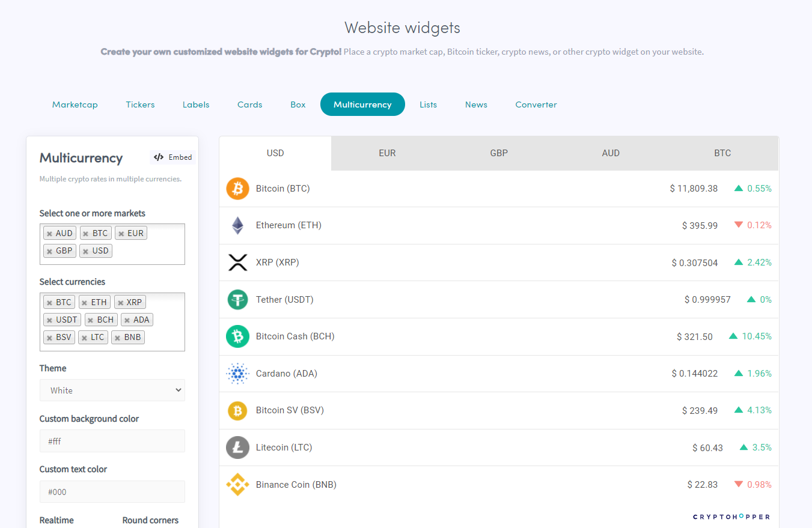Screen dimensions: 812x528
Task: Remove USD tag from selected markets
Action: point(85,251)
